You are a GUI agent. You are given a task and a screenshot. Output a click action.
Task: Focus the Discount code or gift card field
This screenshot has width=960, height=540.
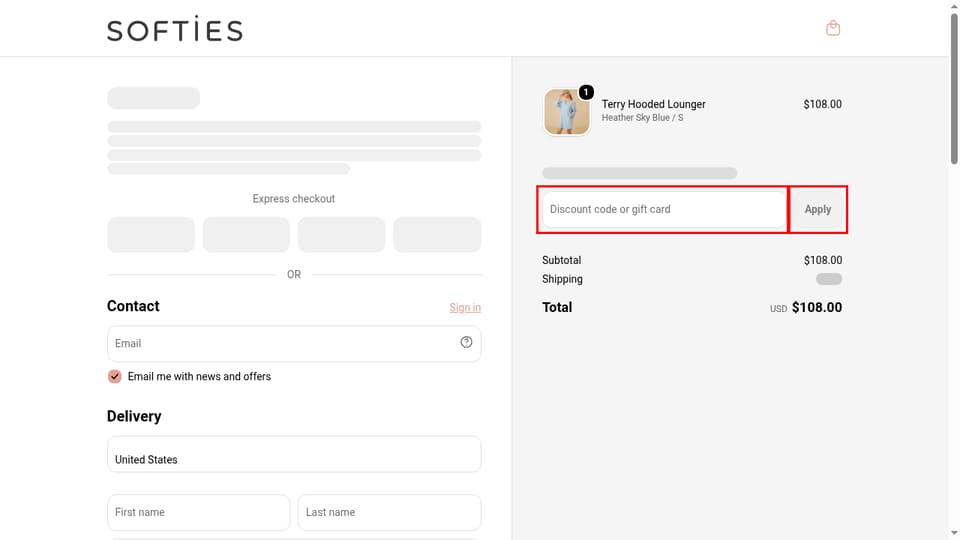664,209
